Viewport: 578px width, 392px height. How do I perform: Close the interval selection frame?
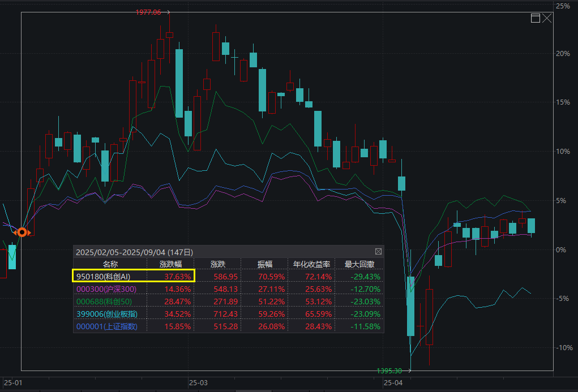point(547,18)
